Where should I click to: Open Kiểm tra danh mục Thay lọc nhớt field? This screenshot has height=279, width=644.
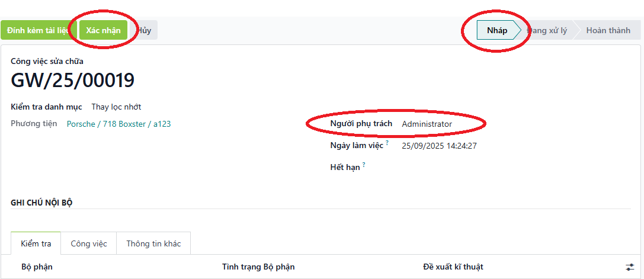pyautogui.click(x=116, y=107)
